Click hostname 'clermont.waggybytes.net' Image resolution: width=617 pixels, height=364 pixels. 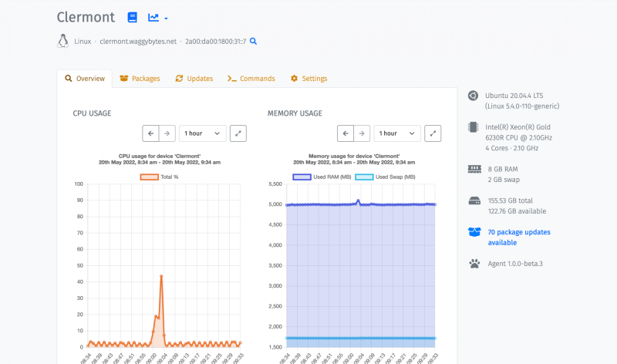pyautogui.click(x=138, y=42)
